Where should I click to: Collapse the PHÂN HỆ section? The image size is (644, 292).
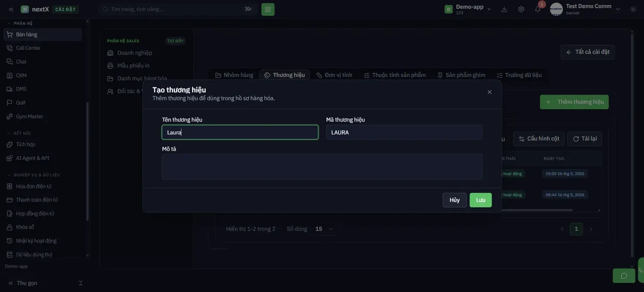(x=20, y=23)
